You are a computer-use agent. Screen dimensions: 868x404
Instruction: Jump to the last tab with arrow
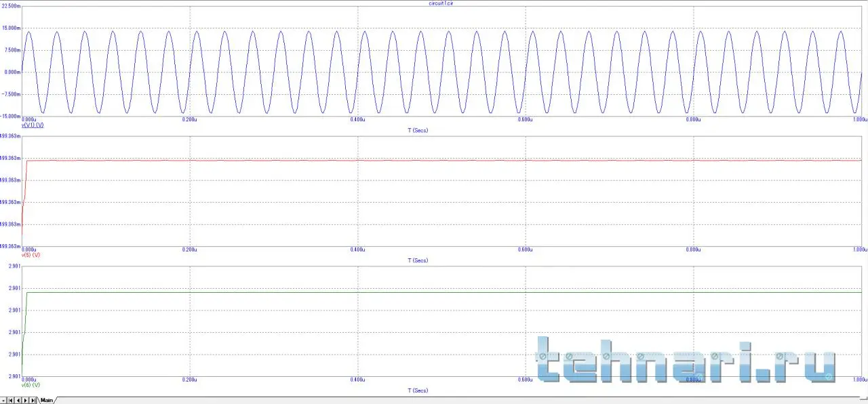[33, 401]
